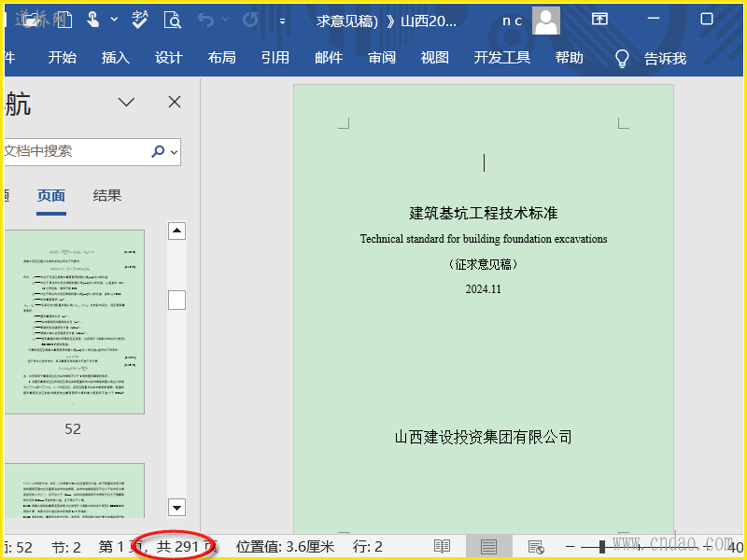Open navigation pane options chevron
This screenshot has height=560, width=747.
126,102
